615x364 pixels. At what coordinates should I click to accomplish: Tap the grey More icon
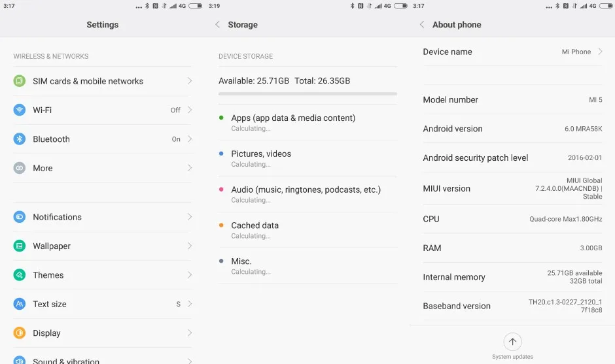click(20, 168)
